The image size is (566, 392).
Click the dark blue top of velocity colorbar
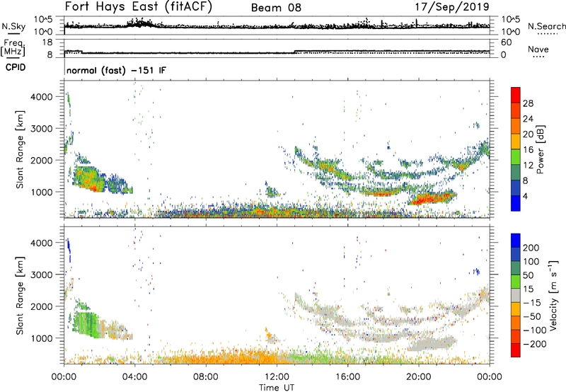[x=516, y=241]
